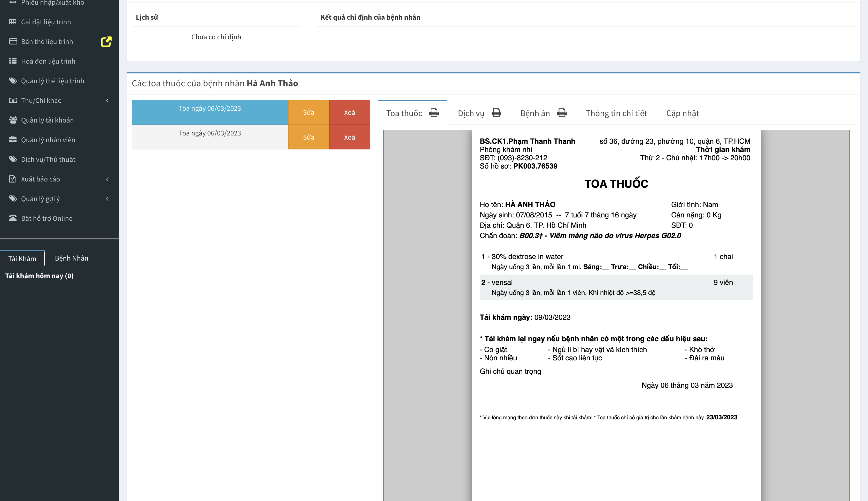The image size is (868, 501).
Task: Click the users icon beside Quản lý tài khoản
Action: click(13, 120)
